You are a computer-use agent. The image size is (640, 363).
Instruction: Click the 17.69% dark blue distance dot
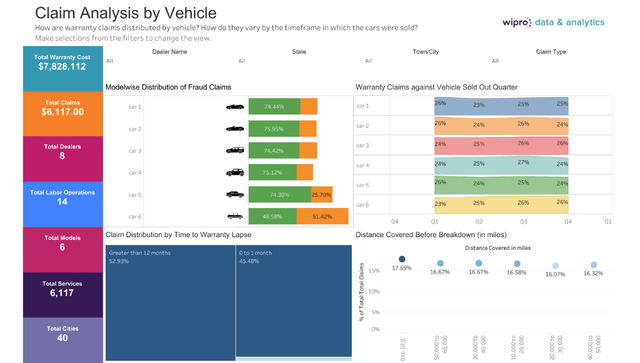point(402,259)
